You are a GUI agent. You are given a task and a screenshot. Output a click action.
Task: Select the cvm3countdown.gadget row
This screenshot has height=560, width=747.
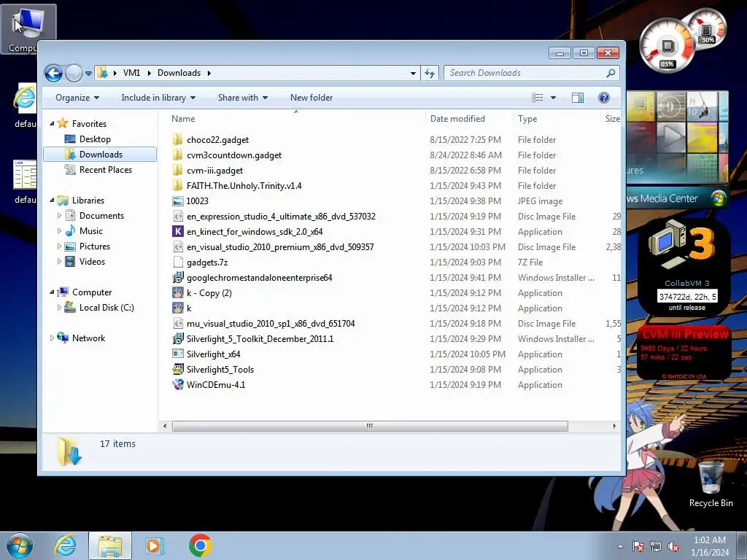point(395,155)
